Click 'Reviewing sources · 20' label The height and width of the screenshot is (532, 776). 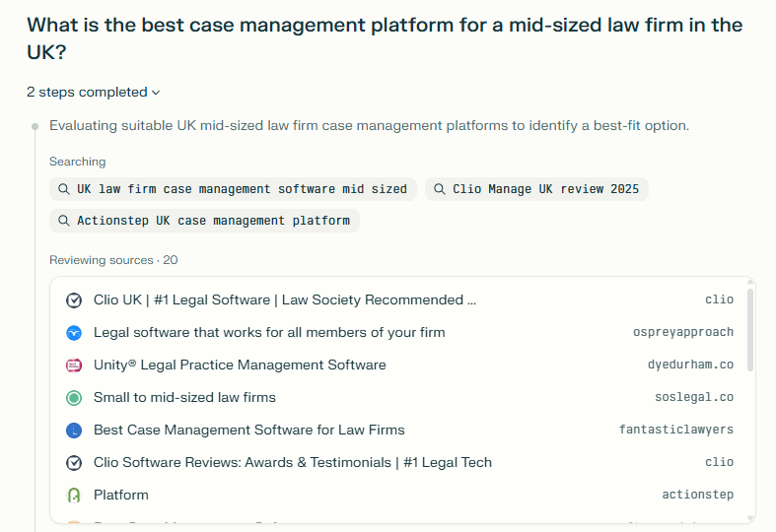(x=113, y=260)
